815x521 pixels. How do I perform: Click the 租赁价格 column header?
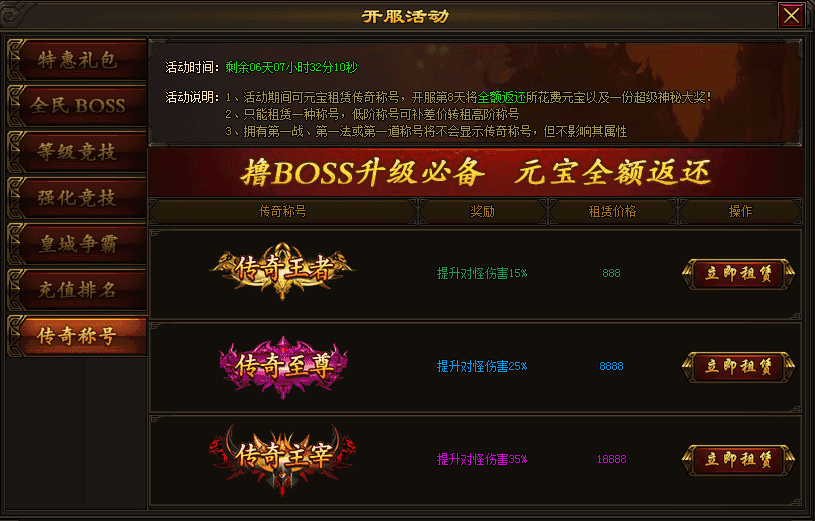(612, 211)
